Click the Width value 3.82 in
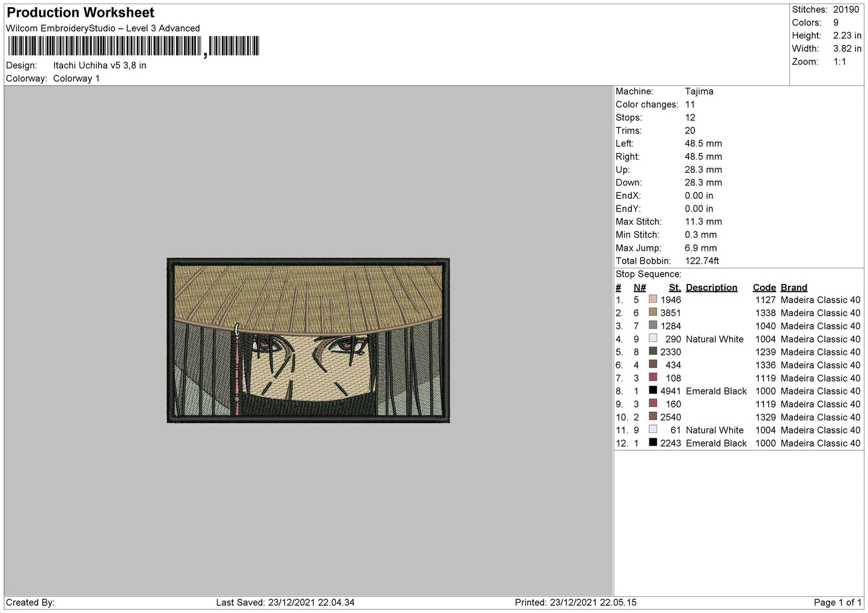 point(847,49)
